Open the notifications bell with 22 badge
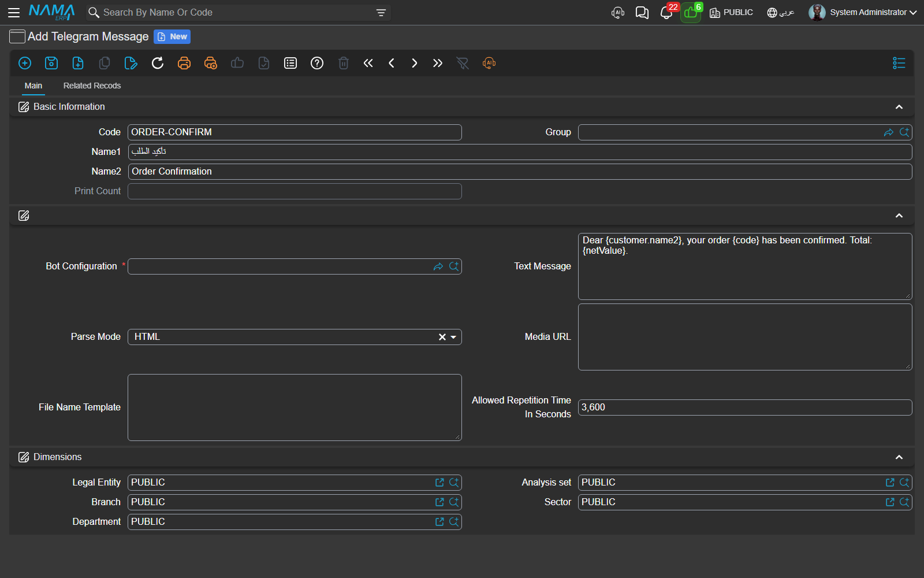 coord(668,12)
